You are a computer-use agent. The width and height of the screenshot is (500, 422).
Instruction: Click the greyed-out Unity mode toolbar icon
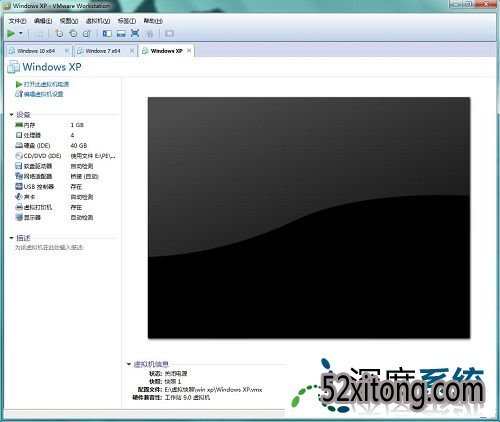pyautogui.click(x=150, y=34)
